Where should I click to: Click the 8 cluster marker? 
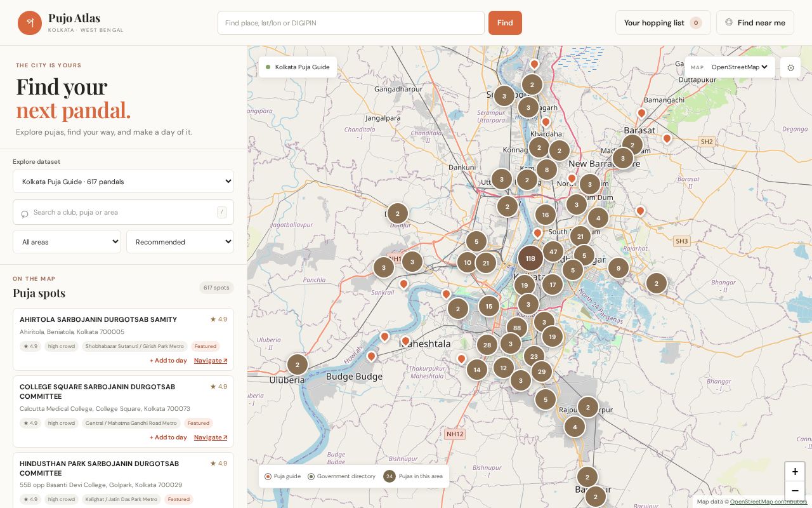point(547,170)
